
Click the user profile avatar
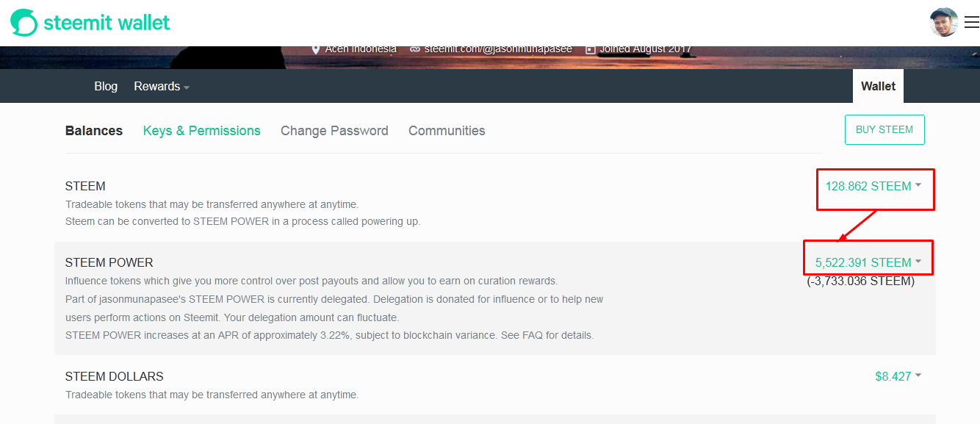[x=944, y=23]
